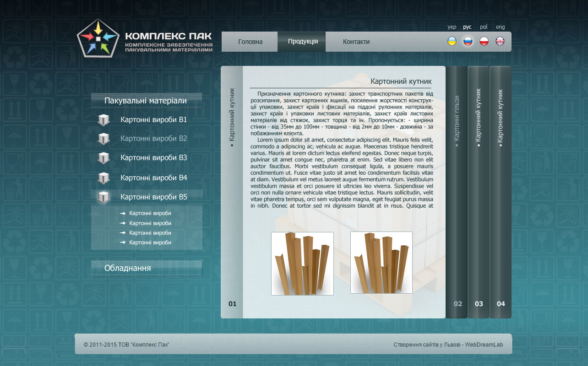This screenshot has height=366, width=588.
Task: Select the Polish flag language icon
Action: 484,41
